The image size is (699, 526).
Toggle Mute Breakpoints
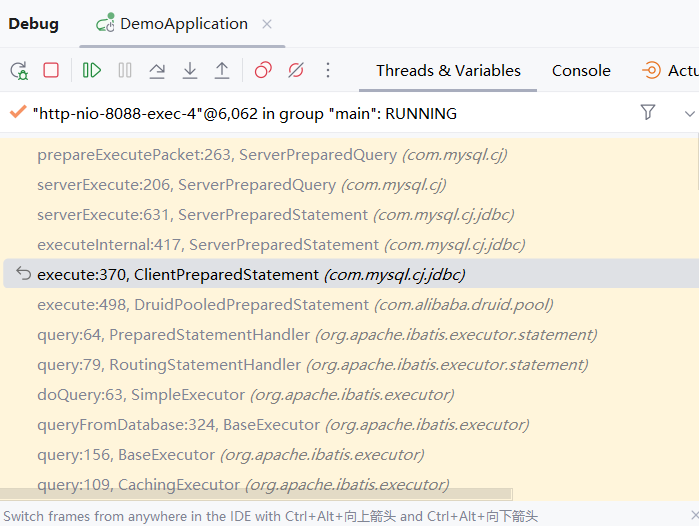[295, 70]
